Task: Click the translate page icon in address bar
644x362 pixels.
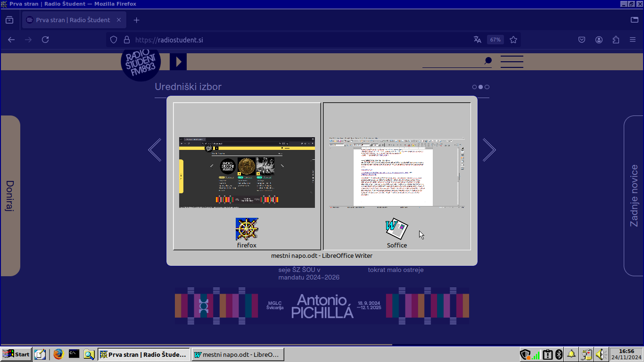Action: 477,40
